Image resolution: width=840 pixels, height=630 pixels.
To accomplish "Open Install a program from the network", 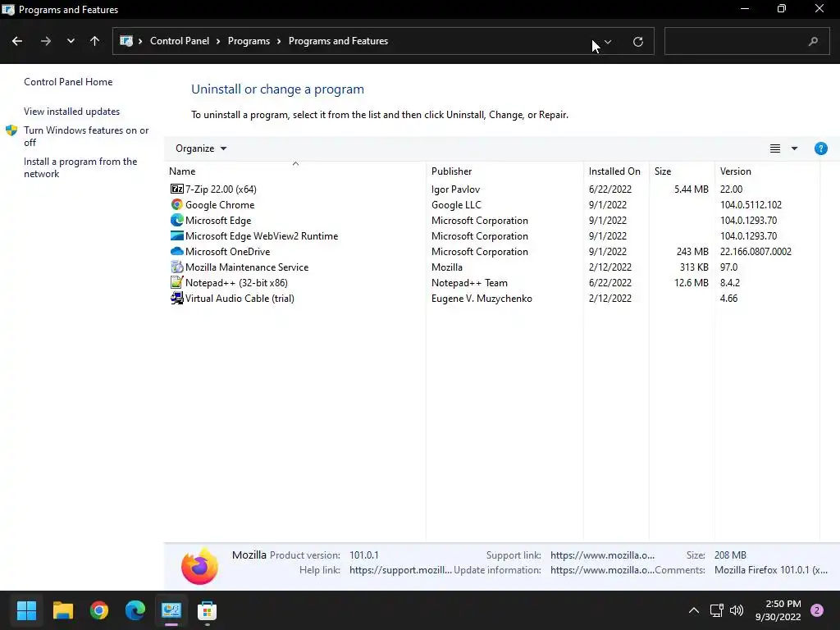I will (x=80, y=167).
